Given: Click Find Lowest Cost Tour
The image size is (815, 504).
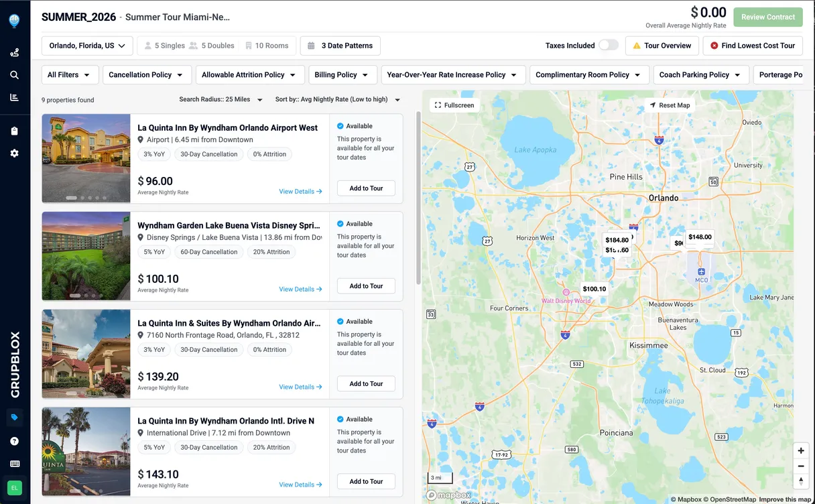Looking at the screenshot, I should coord(753,46).
